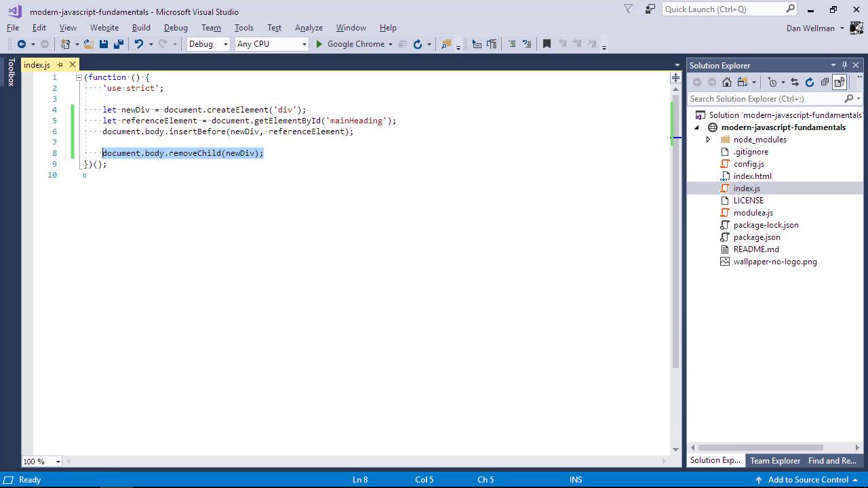Image resolution: width=868 pixels, height=488 pixels.
Task: Click the split-editor handle above scrollbar
Action: [675, 79]
